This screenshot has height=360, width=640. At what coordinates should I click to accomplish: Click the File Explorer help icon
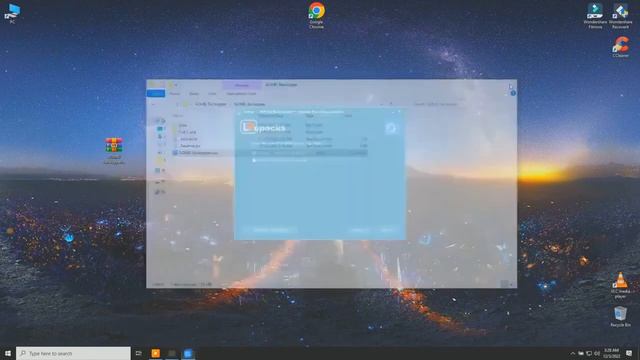pos(513,93)
